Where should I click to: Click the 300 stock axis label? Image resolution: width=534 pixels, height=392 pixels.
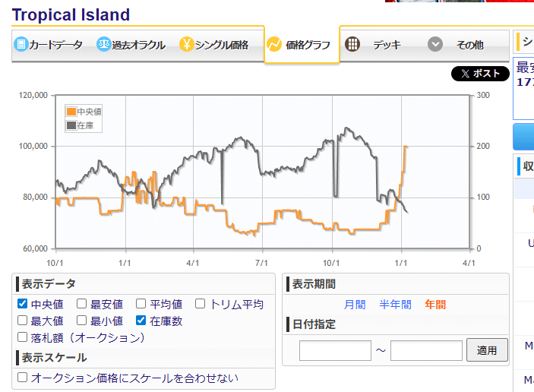coord(483,95)
